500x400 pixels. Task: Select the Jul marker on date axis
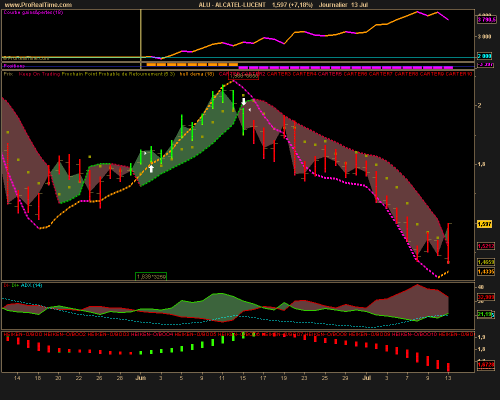pos(366,378)
